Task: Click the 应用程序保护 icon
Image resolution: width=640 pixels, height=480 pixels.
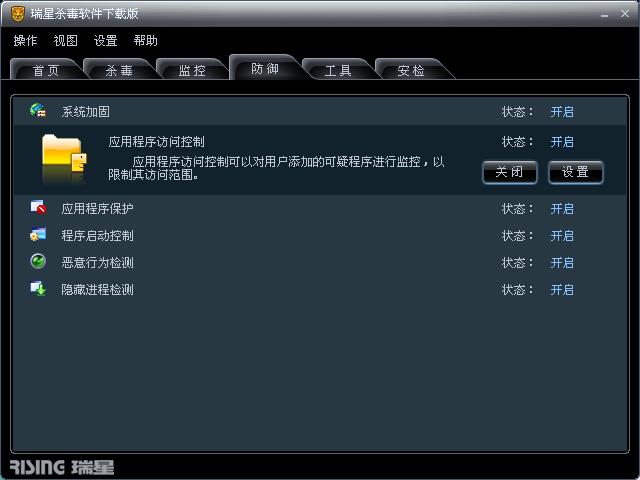Action: tap(38, 207)
